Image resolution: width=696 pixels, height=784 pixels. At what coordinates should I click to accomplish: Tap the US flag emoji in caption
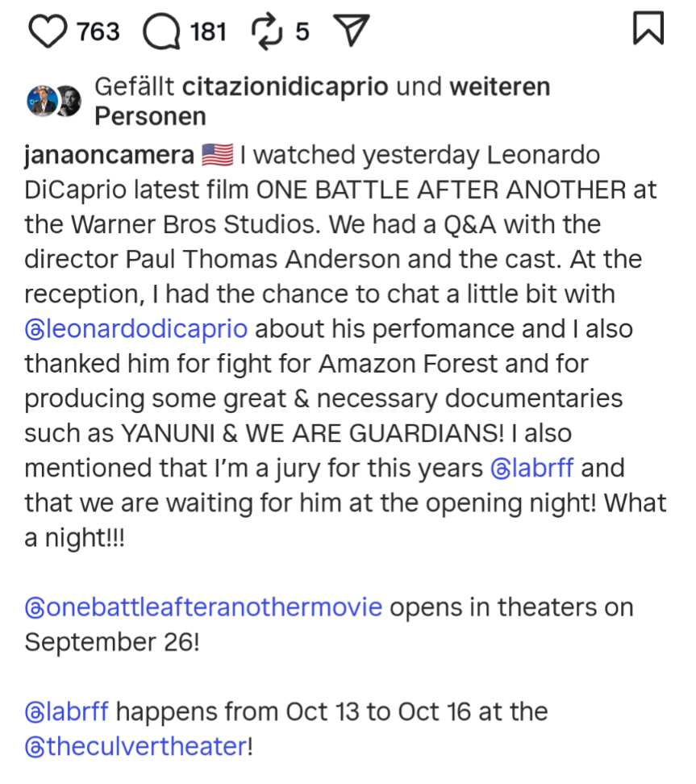click(217, 155)
